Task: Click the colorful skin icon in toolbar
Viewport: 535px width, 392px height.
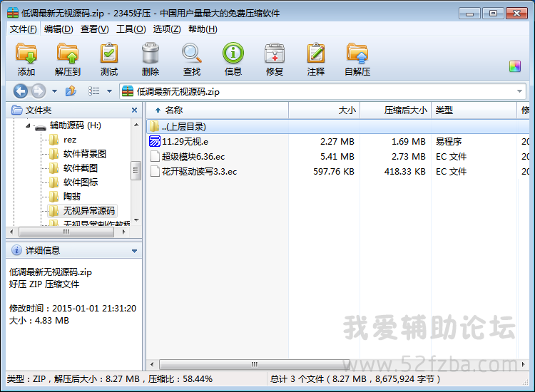Action: pyautogui.click(x=515, y=66)
